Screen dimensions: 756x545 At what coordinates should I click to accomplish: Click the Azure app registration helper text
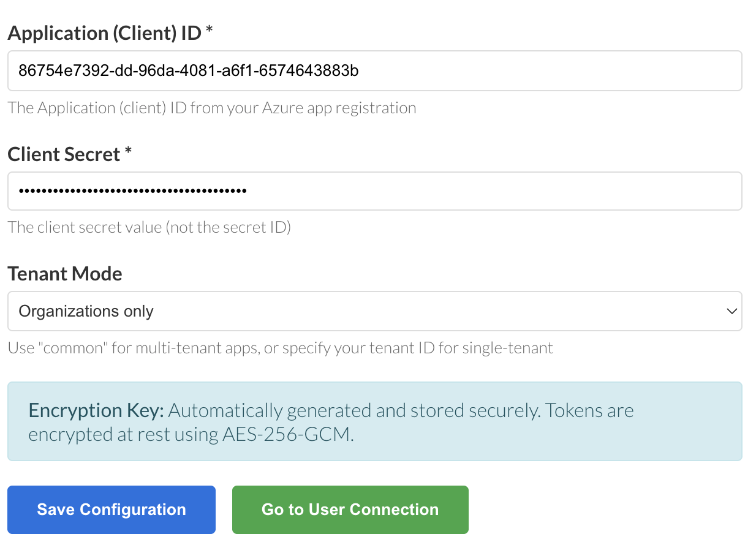click(211, 107)
